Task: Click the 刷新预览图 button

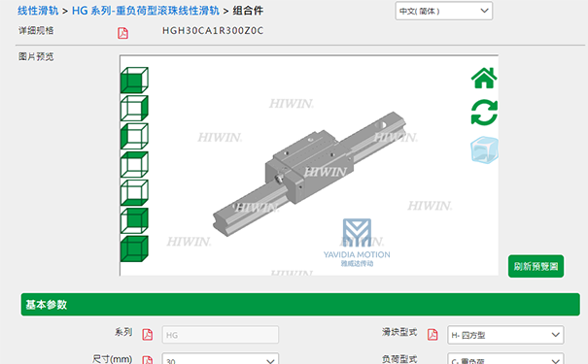Action: coord(536,266)
